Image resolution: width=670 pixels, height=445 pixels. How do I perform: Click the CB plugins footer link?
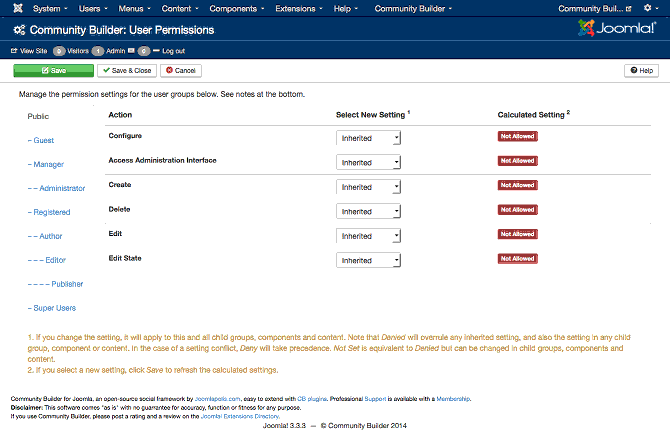coord(312,399)
